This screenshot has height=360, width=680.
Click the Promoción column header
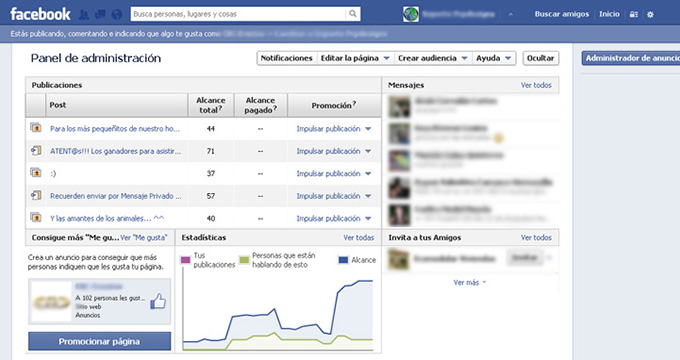point(334,105)
